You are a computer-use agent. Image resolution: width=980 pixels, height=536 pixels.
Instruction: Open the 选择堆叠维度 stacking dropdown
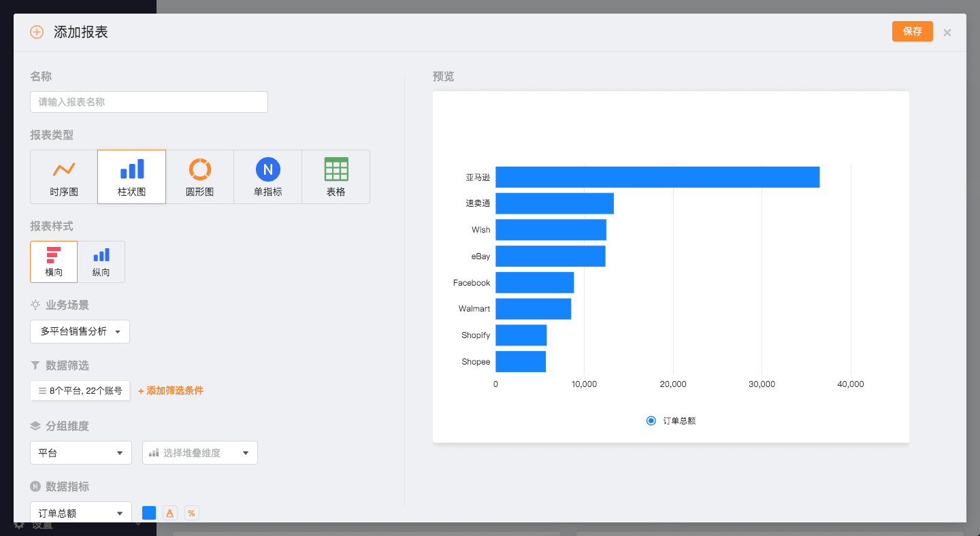199,452
